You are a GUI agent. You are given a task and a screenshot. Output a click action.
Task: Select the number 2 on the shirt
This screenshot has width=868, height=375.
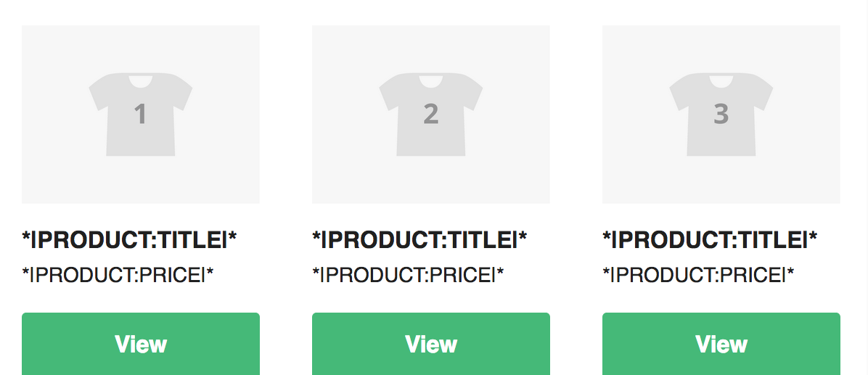pos(430,114)
